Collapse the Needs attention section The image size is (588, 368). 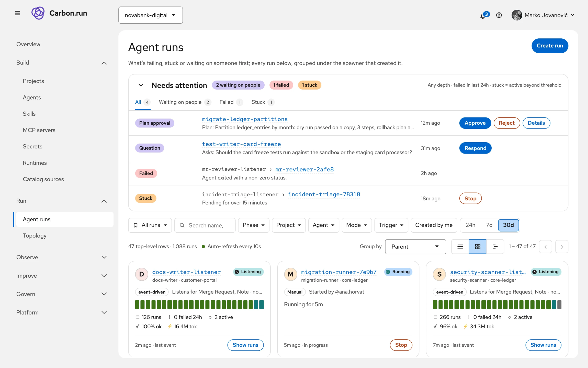(x=141, y=85)
